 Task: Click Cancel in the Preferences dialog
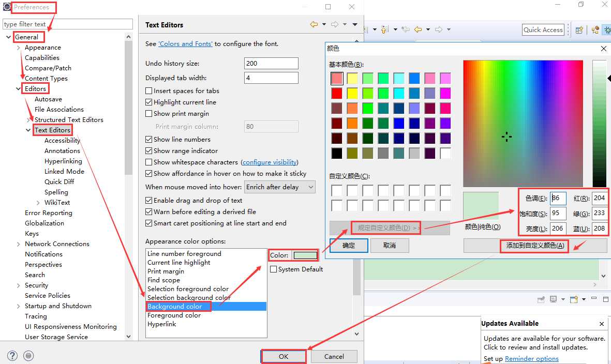point(334,357)
